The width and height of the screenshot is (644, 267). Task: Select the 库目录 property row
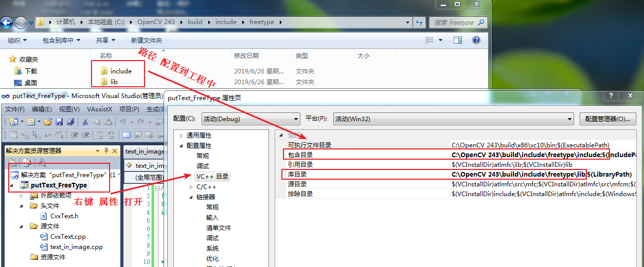click(459, 174)
